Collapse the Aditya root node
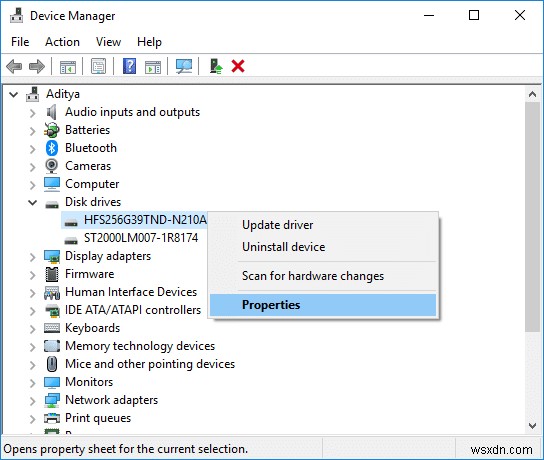544x460 pixels. coord(14,94)
